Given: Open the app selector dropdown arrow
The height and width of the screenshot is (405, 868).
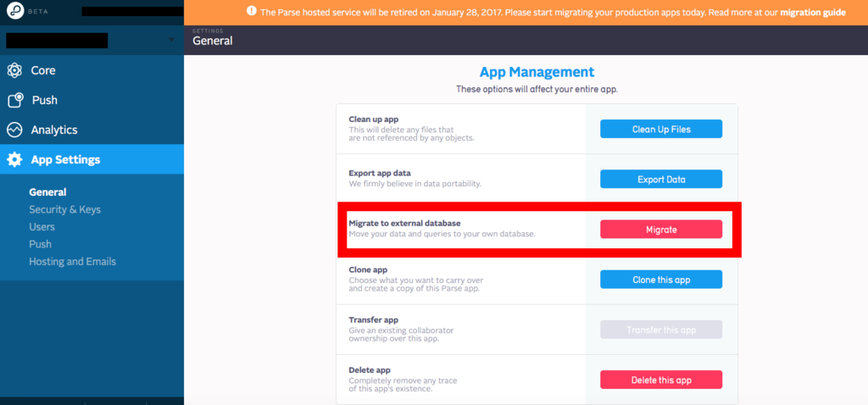Looking at the screenshot, I should click(171, 40).
